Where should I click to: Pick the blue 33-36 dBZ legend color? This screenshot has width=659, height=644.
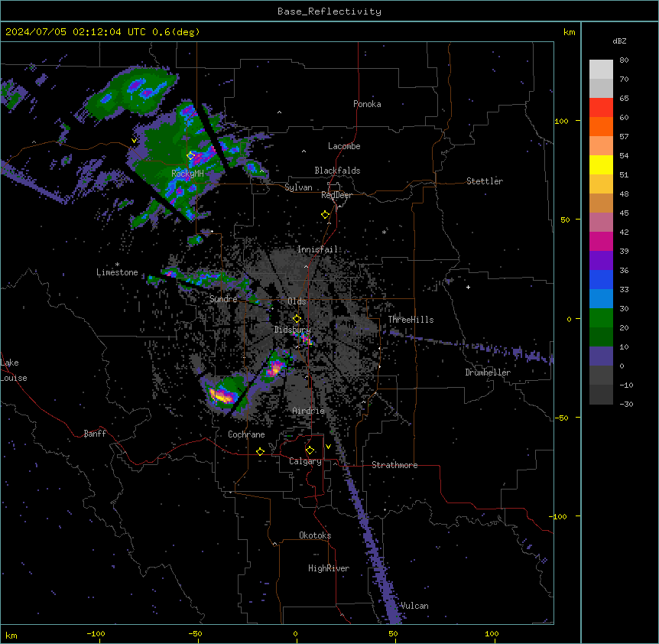pyautogui.click(x=601, y=279)
